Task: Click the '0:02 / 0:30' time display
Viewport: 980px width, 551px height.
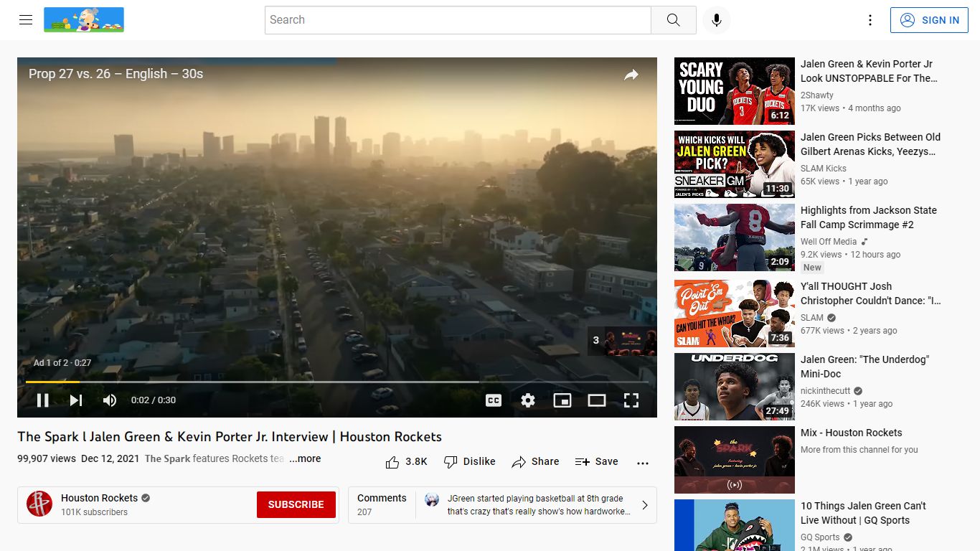Action: click(x=154, y=400)
